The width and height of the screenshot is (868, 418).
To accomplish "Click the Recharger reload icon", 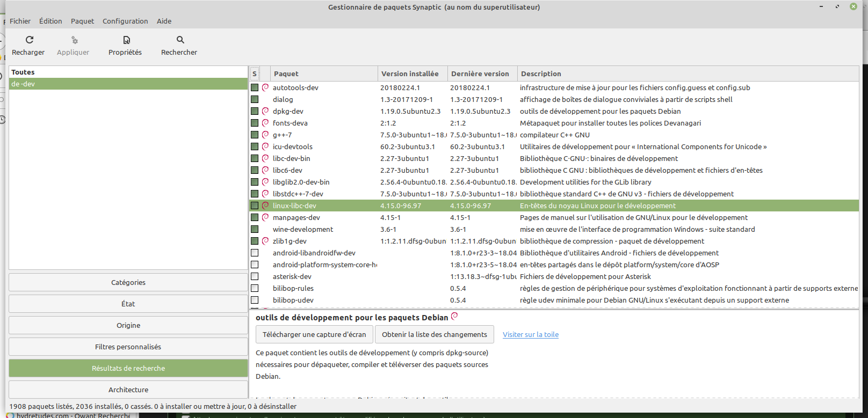I will (x=30, y=40).
